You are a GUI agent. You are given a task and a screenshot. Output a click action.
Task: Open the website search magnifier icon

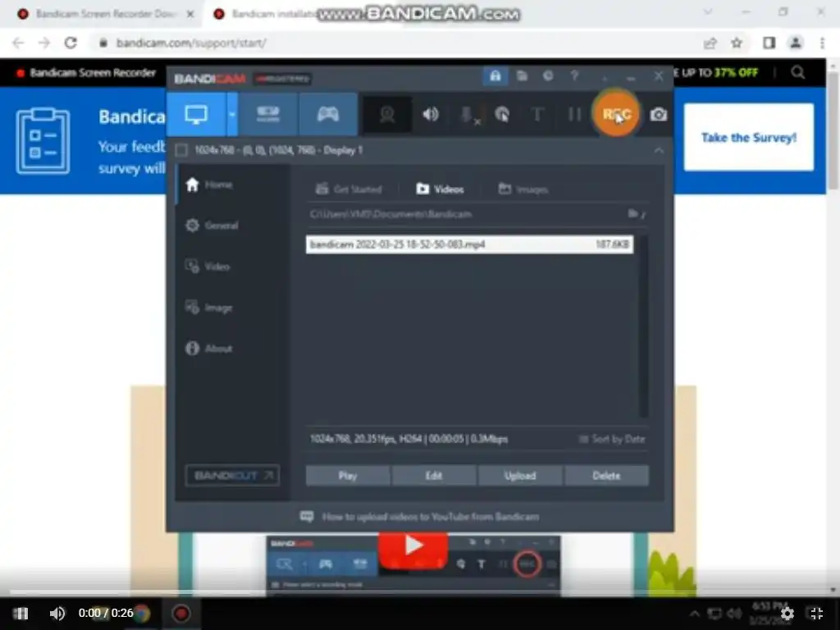pos(797,72)
